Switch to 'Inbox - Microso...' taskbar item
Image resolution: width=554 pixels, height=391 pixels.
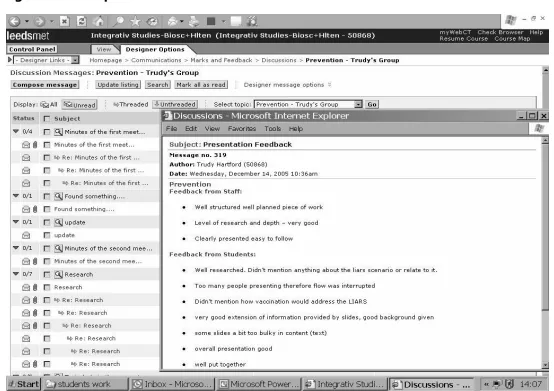tap(173, 384)
